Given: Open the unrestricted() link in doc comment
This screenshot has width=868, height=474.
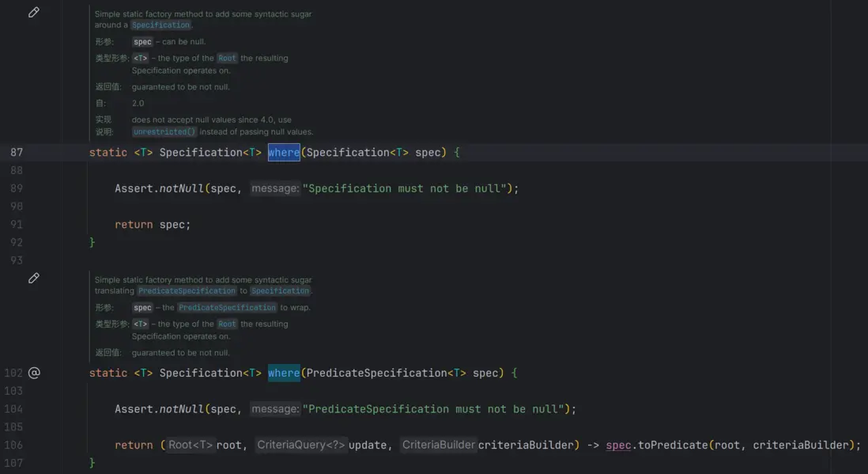Looking at the screenshot, I should point(164,132).
